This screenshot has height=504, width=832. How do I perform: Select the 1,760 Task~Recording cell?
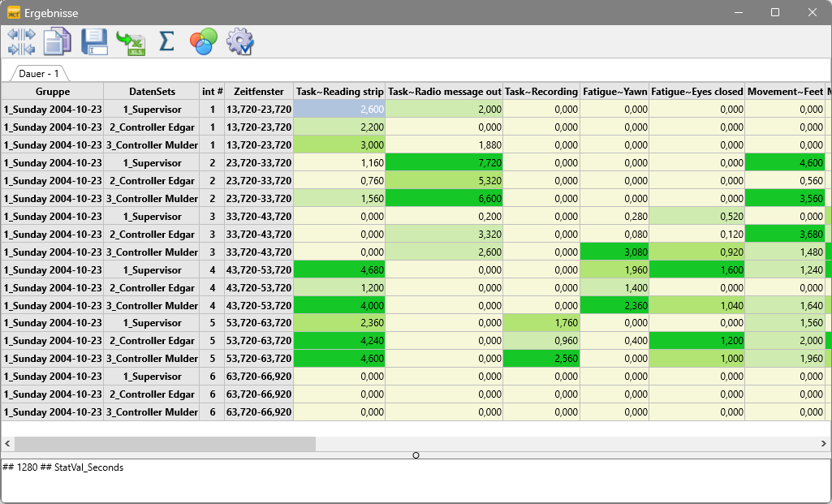tap(541, 322)
